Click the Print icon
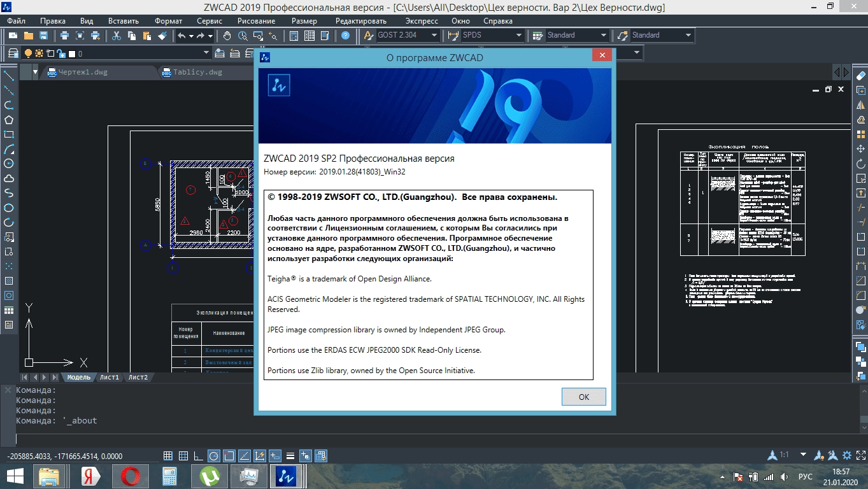Screen dimensions: 868x489 click(x=64, y=36)
